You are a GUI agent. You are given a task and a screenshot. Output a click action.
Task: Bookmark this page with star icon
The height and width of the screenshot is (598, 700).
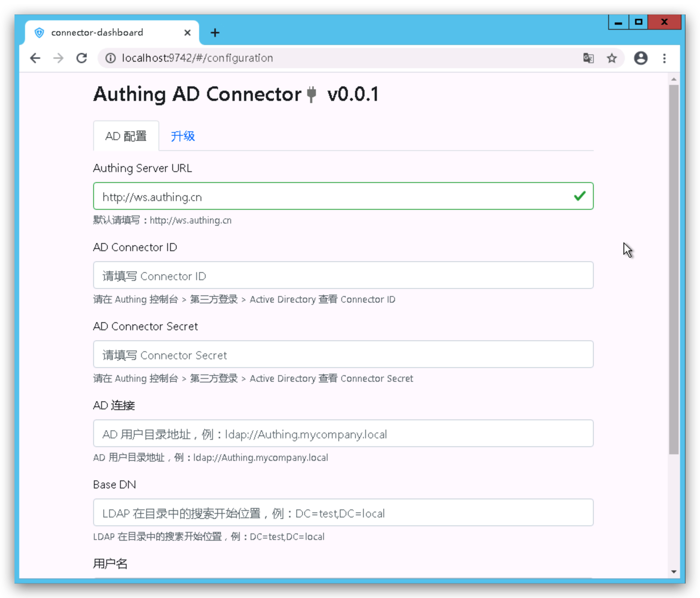[x=612, y=58]
